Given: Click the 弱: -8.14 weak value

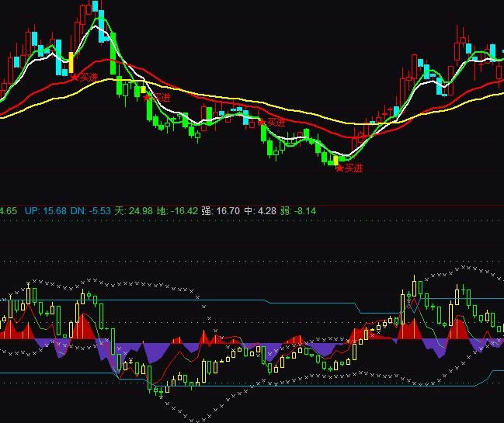Looking at the screenshot, I should click(x=296, y=210).
